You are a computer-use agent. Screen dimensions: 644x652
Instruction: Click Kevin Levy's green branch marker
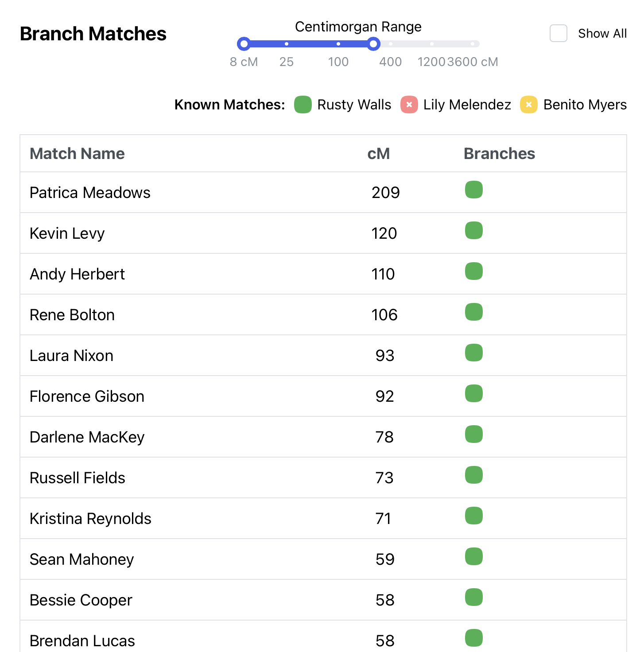coord(473,231)
